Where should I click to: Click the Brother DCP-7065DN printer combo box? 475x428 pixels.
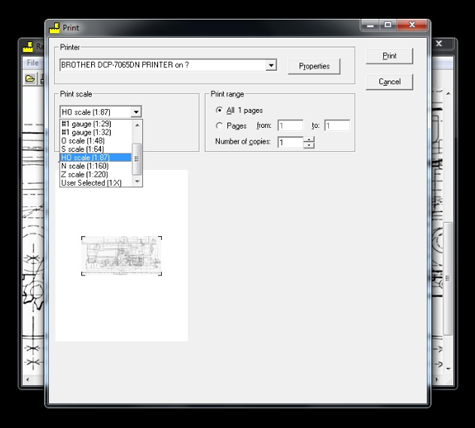coord(168,65)
